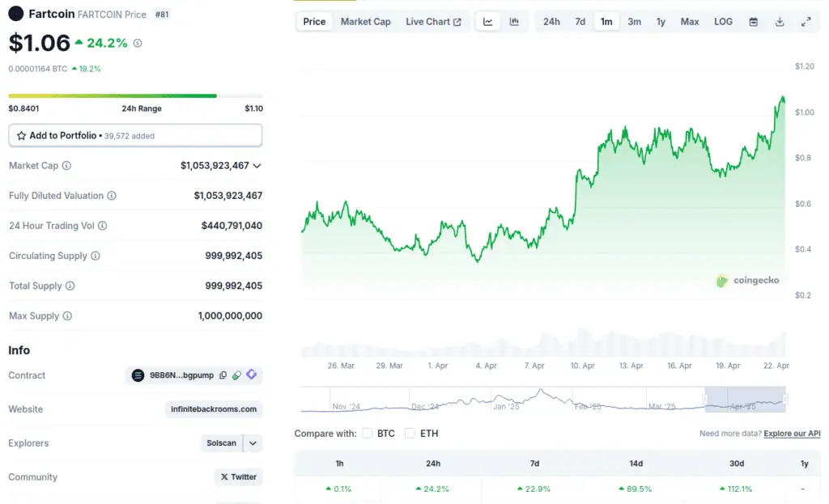Click the chart range slider's highlighted window
The height and width of the screenshot is (504, 829).
[x=745, y=399]
